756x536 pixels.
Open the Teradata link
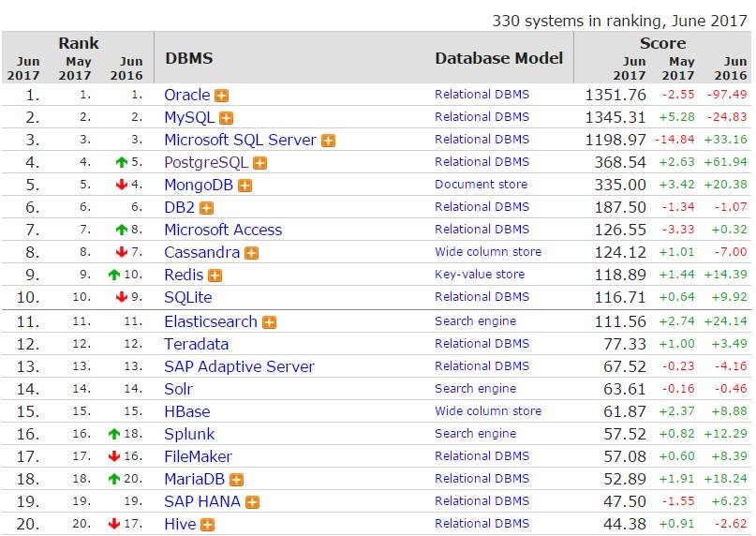coord(196,344)
